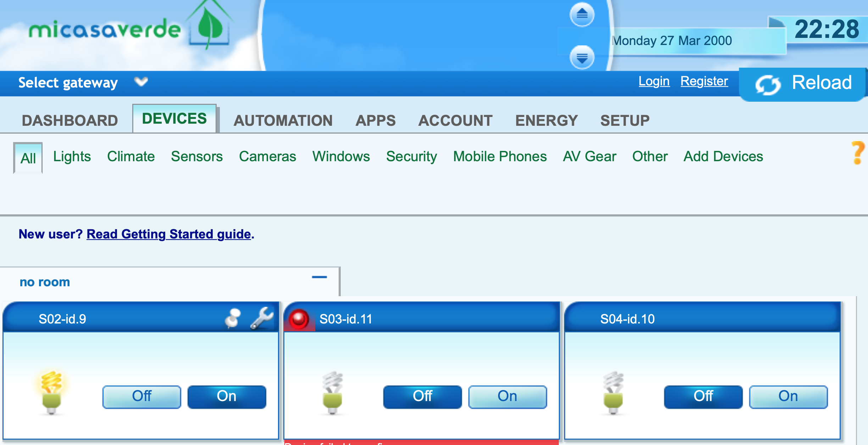The width and height of the screenshot is (868, 445).
Task: Open settings wrench for S02-id.9
Action: (261, 318)
